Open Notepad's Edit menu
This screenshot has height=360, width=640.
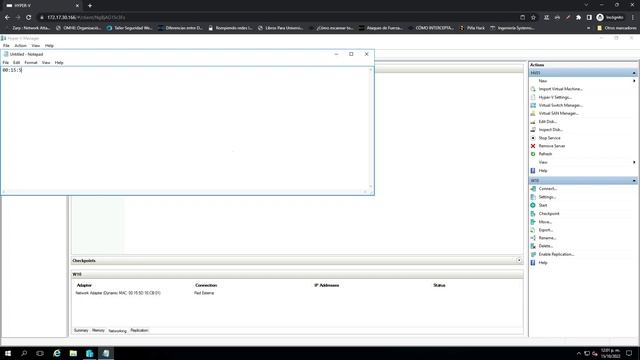coord(16,62)
